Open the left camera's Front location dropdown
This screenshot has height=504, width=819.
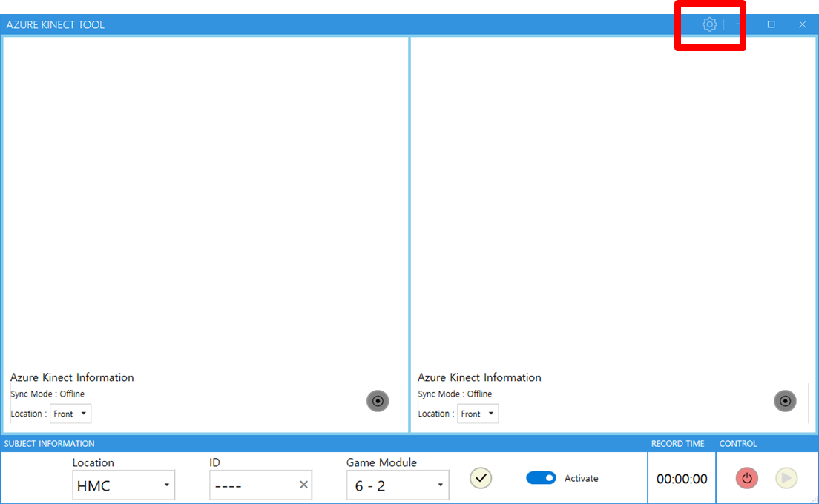tap(70, 414)
